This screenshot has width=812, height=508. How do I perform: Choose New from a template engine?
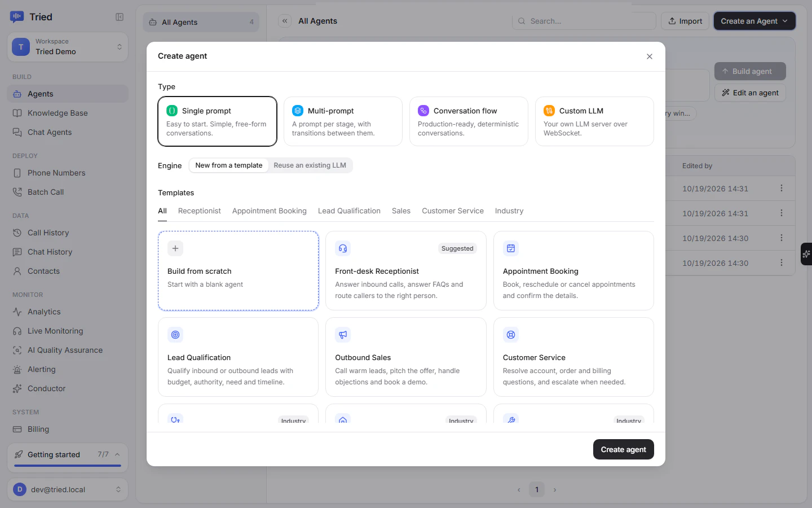229,165
